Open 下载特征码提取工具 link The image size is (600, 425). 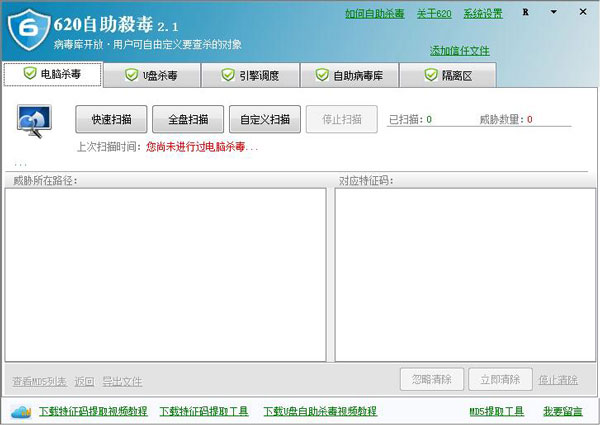(x=204, y=411)
